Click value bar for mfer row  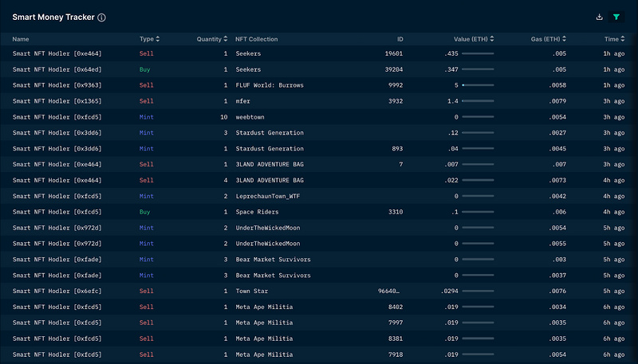478,101
